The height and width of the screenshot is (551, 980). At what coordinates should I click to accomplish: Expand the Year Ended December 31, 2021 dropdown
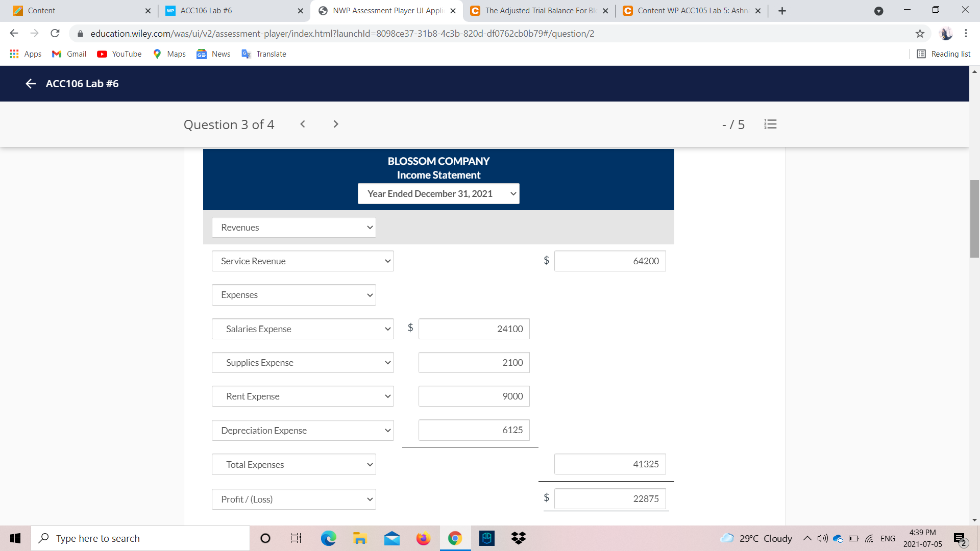pyautogui.click(x=438, y=194)
